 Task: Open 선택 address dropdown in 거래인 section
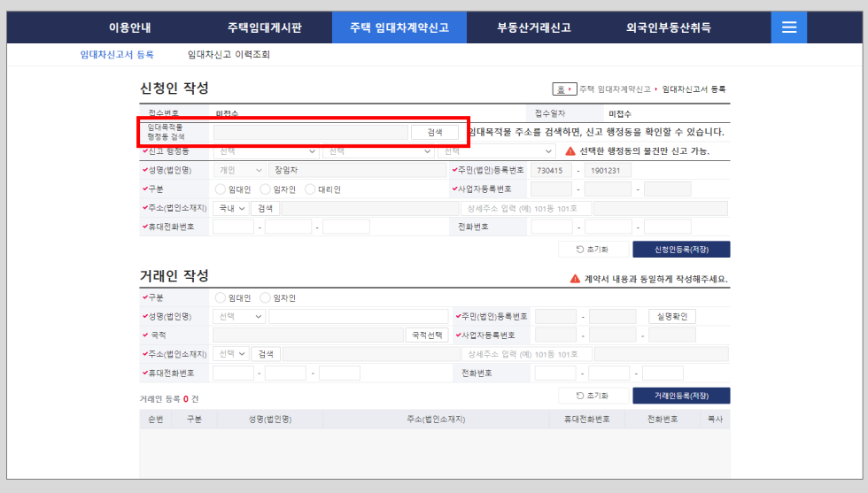(x=231, y=354)
